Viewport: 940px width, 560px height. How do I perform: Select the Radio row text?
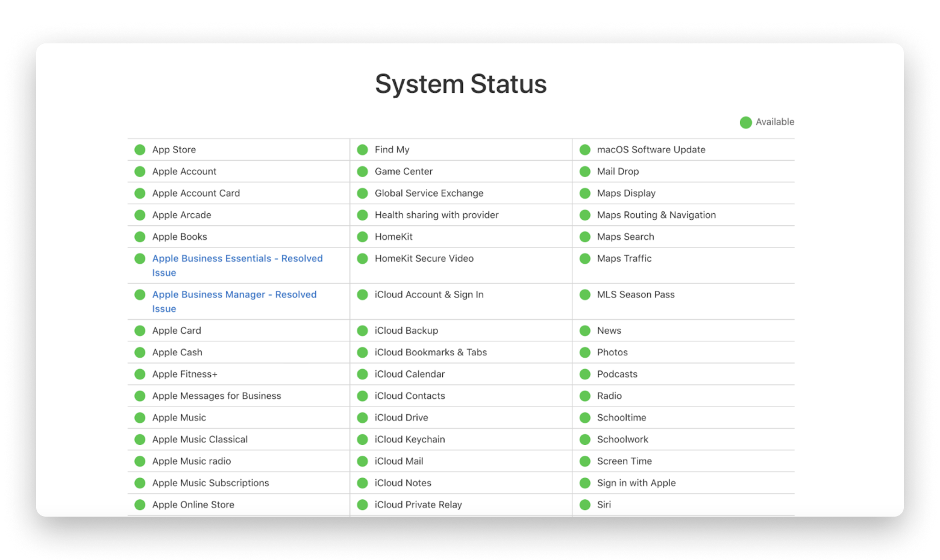pyautogui.click(x=609, y=396)
